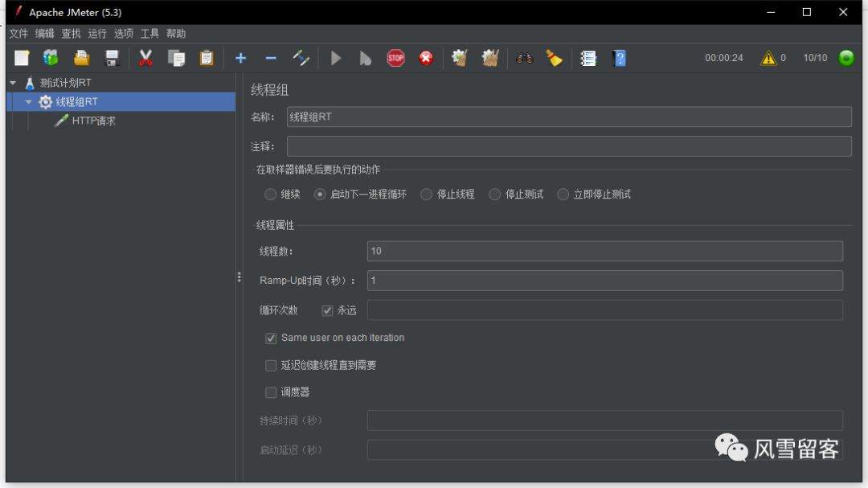Collapse the 线程组RT tree node

tap(29, 102)
